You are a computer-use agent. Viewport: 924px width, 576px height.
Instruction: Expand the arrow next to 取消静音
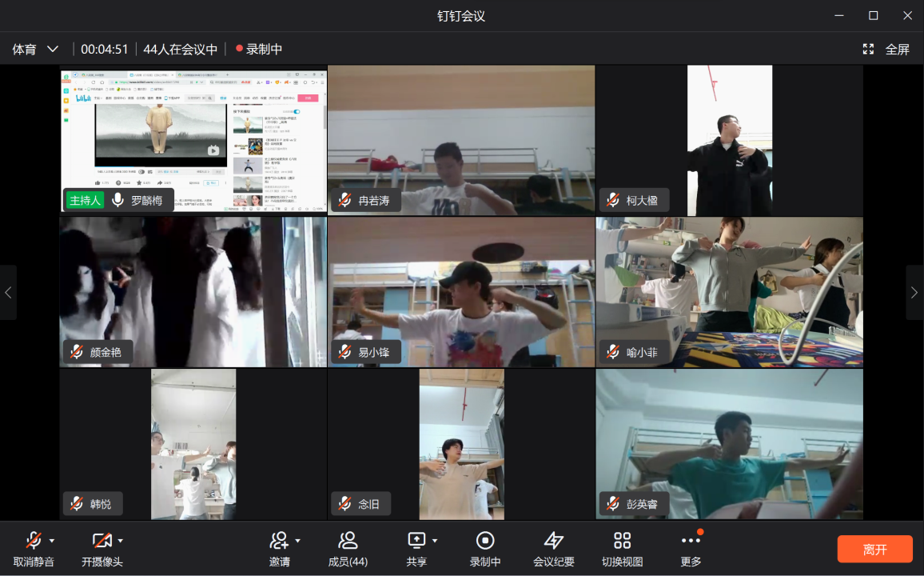(52, 541)
